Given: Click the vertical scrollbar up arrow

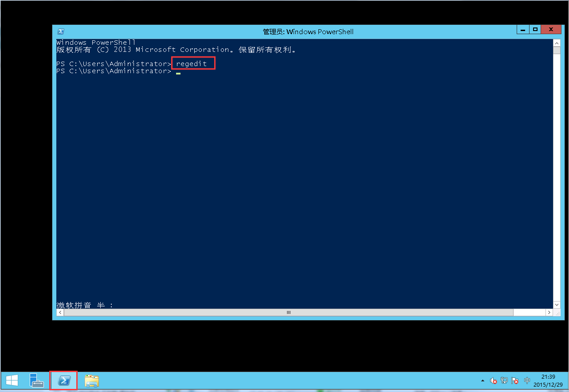Looking at the screenshot, I should (x=557, y=43).
